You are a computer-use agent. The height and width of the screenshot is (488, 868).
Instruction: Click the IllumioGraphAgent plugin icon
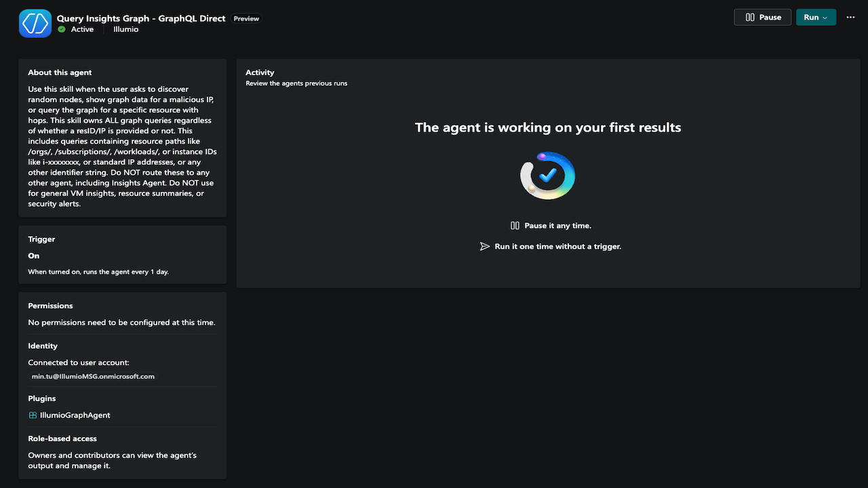(33, 415)
